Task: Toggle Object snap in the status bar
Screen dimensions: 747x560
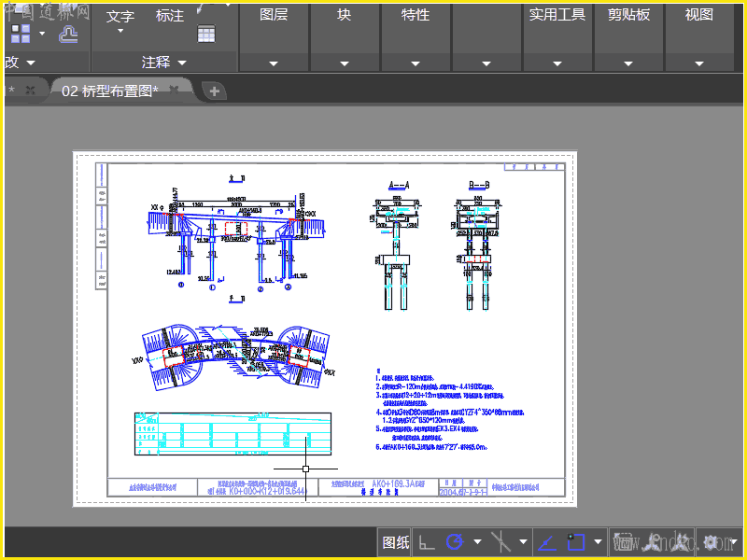Action: [x=576, y=541]
